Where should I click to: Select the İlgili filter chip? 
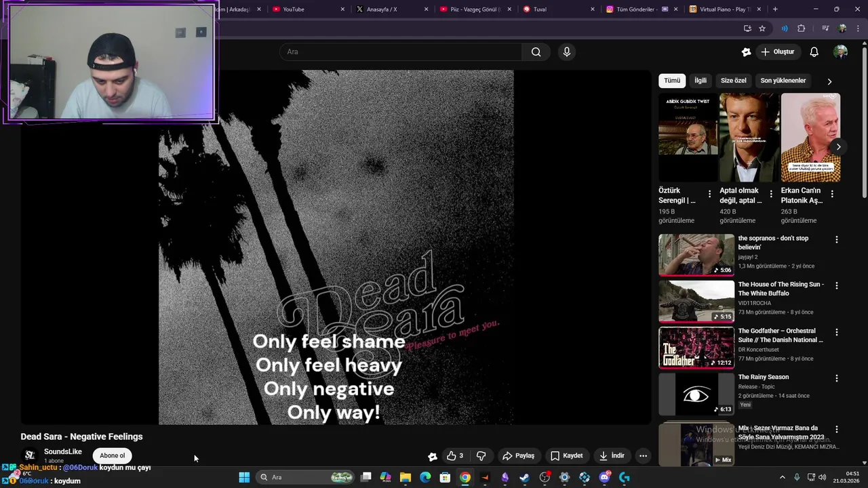pyautogui.click(x=701, y=81)
